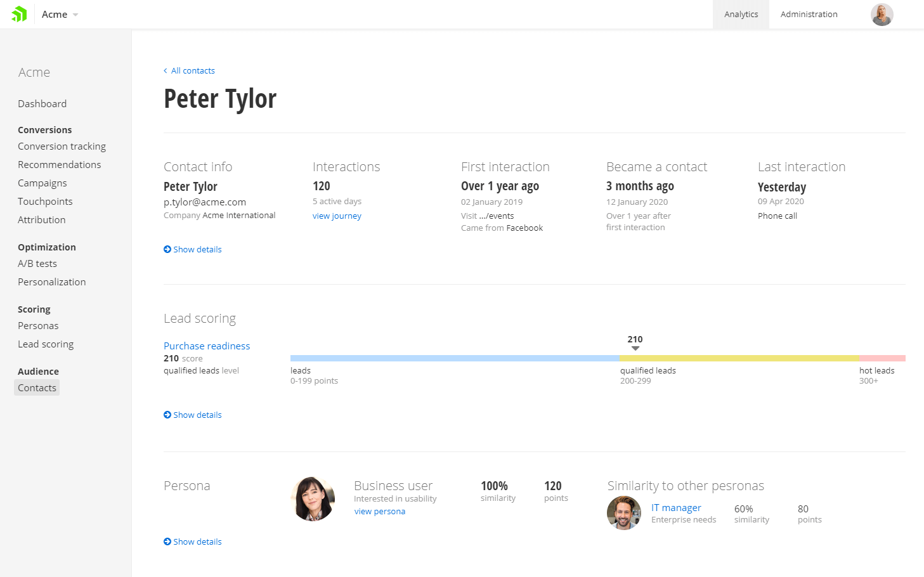Open the Purchase readiness link
Image resolution: width=924 pixels, height=577 pixels.
207,346
